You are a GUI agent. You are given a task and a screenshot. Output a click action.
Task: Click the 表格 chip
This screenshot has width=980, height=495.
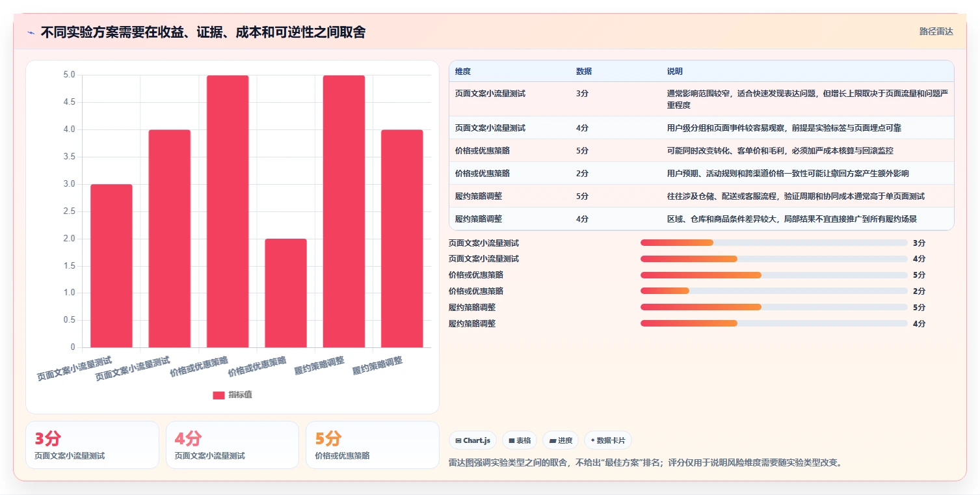[x=520, y=440]
